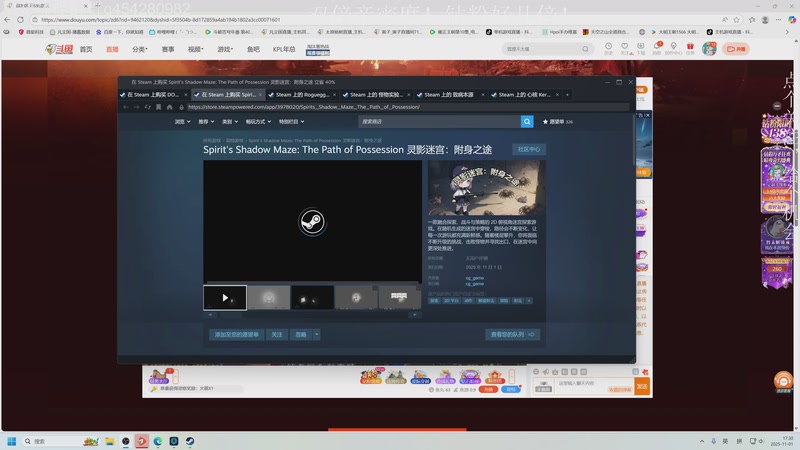The width and height of the screenshot is (800, 450).
Task: Open 赛事 in Douyu navigation
Action: 168,49
